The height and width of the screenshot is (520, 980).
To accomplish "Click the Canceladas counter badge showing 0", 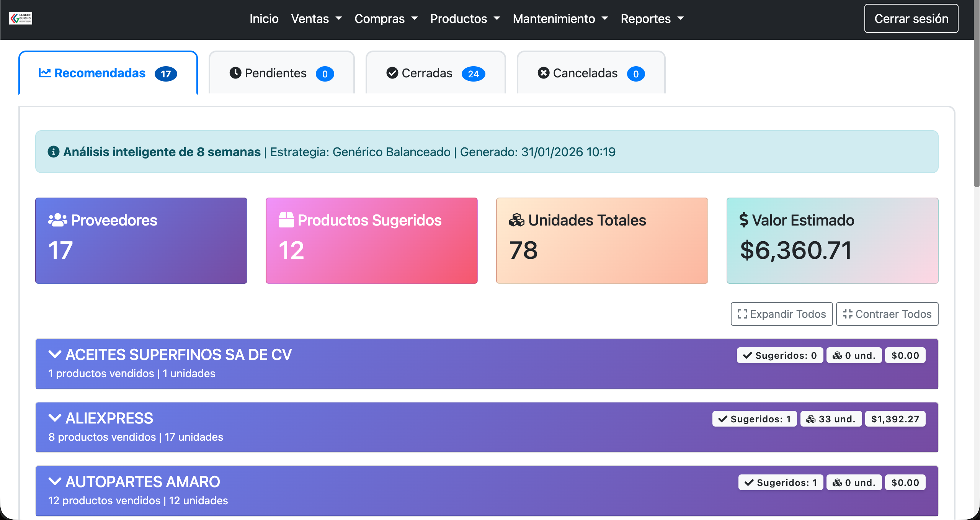I will (635, 74).
